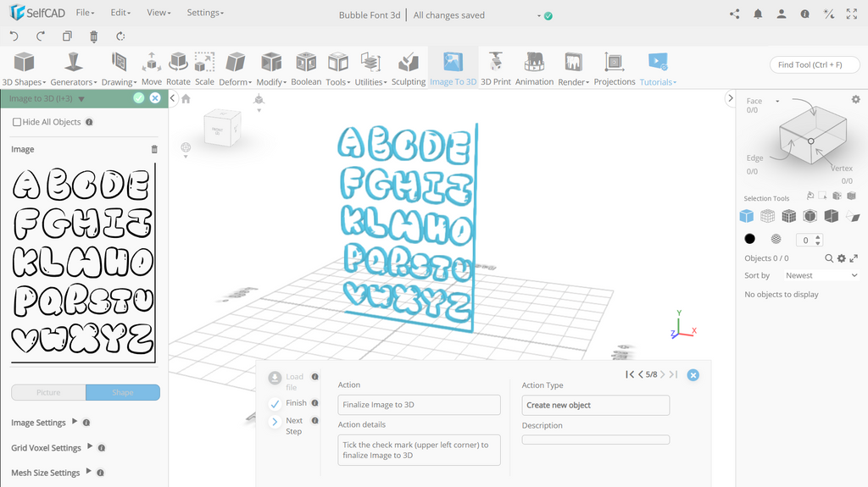Open the Settings menu
Viewport: 868px width, 487px height.
click(205, 12)
